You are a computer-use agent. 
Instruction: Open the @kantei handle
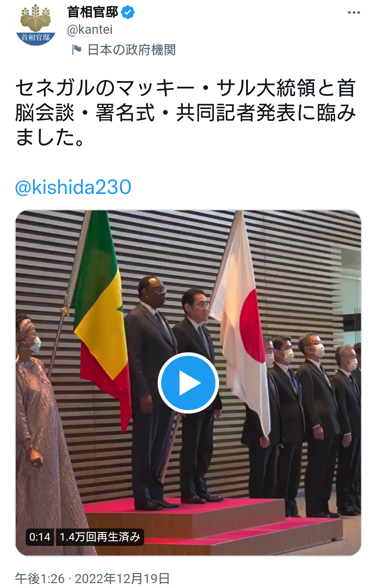[x=90, y=30]
